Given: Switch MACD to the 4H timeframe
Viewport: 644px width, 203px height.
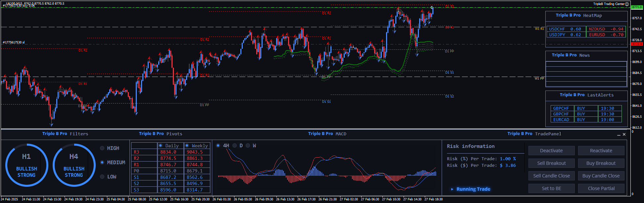Looking at the screenshot, I should [218, 146].
